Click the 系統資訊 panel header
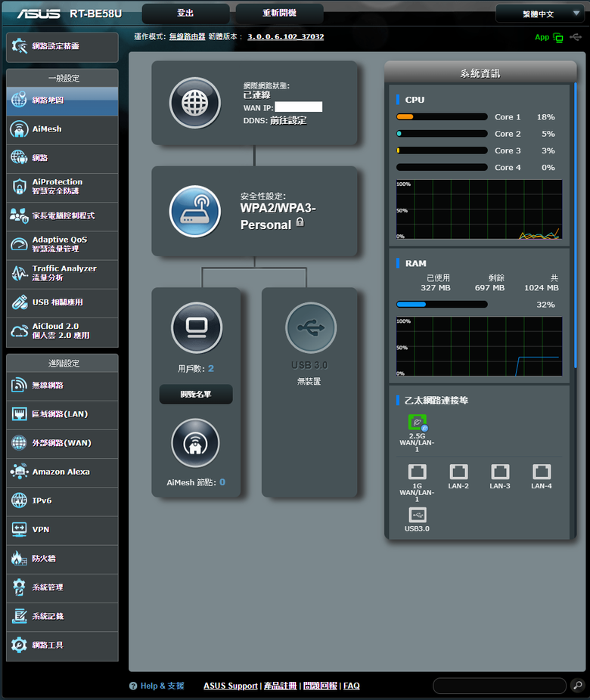590x700 pixels. point(480,73)
